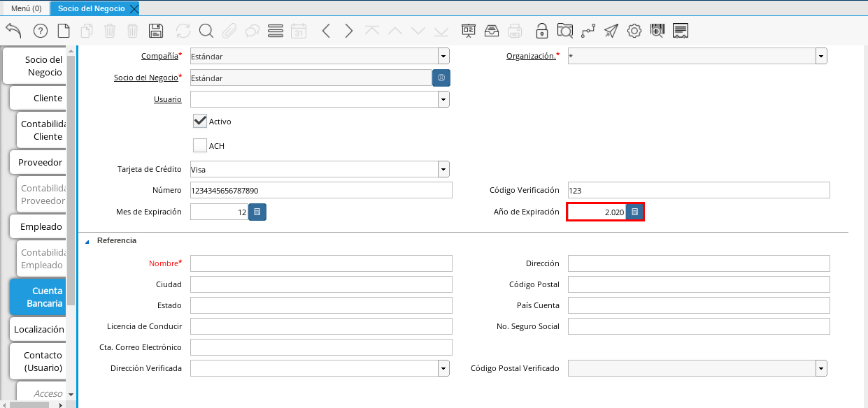Open calculator for Año de Expiración
The width and height of the screenshot is (868, 408).
[x=634, y=212]
